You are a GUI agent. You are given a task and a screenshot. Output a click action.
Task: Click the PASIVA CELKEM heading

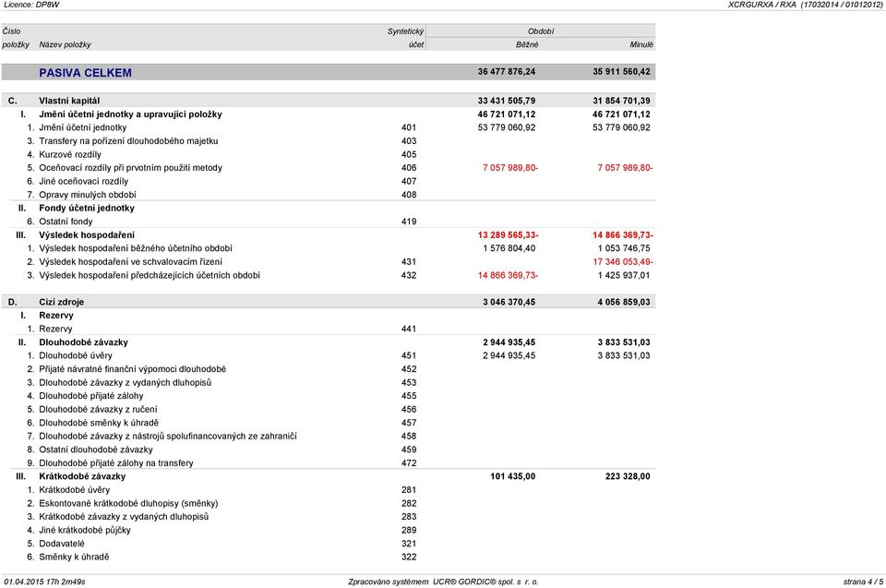pos(85,72)
